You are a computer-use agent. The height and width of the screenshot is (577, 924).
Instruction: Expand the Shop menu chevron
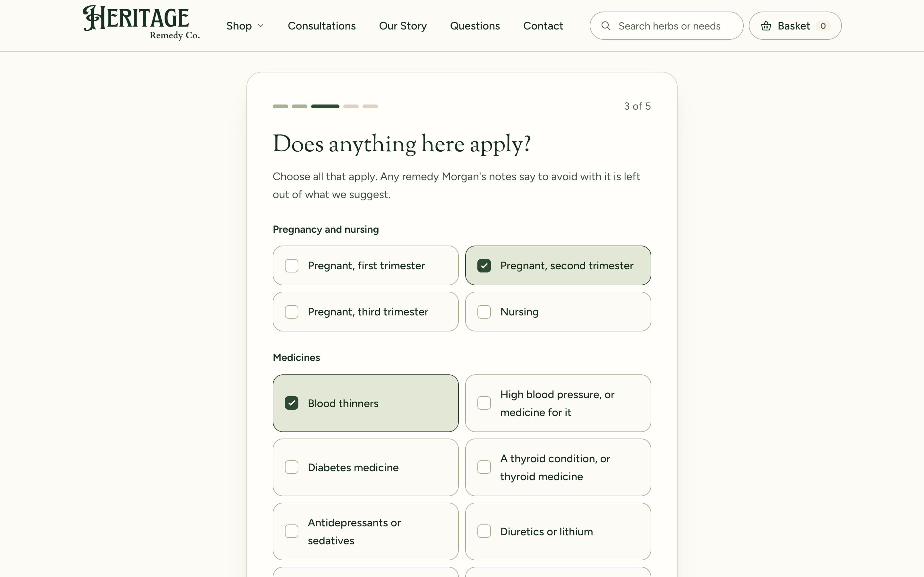261,26
